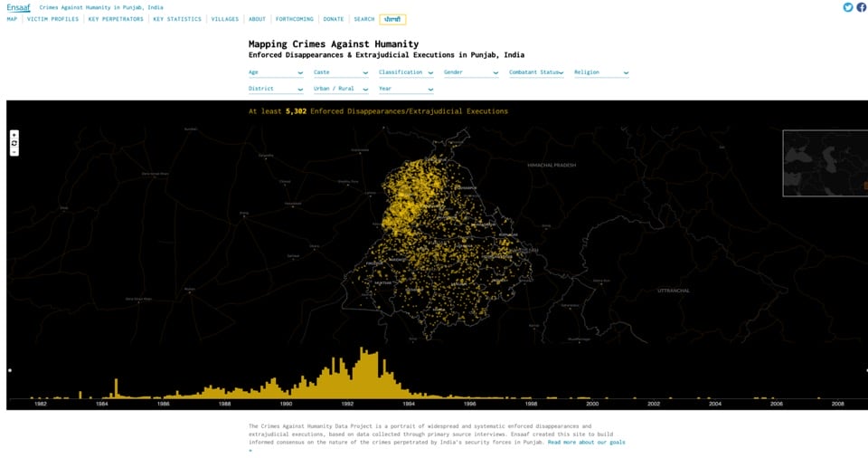868x458 pixels.
Task: Reset the map view with refresh icon
Action: coord(14,143)
